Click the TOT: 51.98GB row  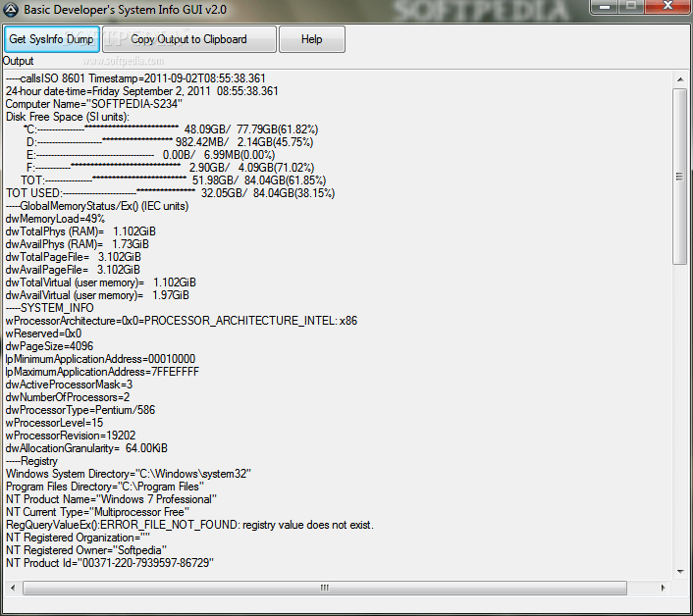173,180
